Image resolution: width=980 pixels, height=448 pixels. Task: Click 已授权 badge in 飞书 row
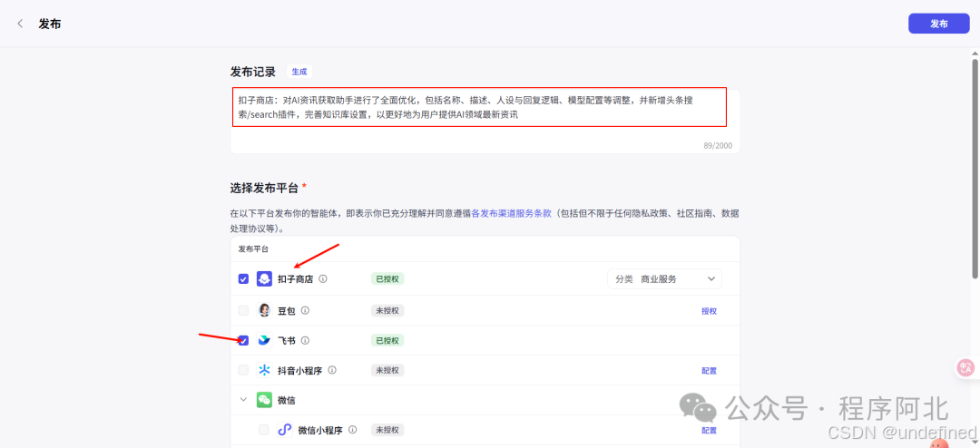pyautogui.click(x=387, y=340)
